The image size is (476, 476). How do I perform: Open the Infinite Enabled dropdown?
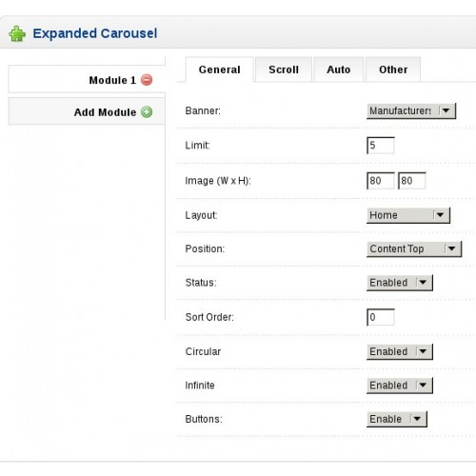400,386
